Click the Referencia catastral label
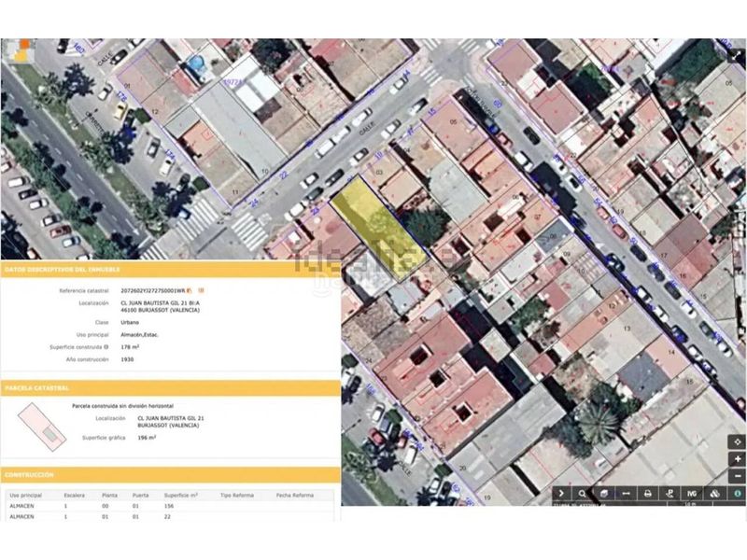 click(84, 290)
